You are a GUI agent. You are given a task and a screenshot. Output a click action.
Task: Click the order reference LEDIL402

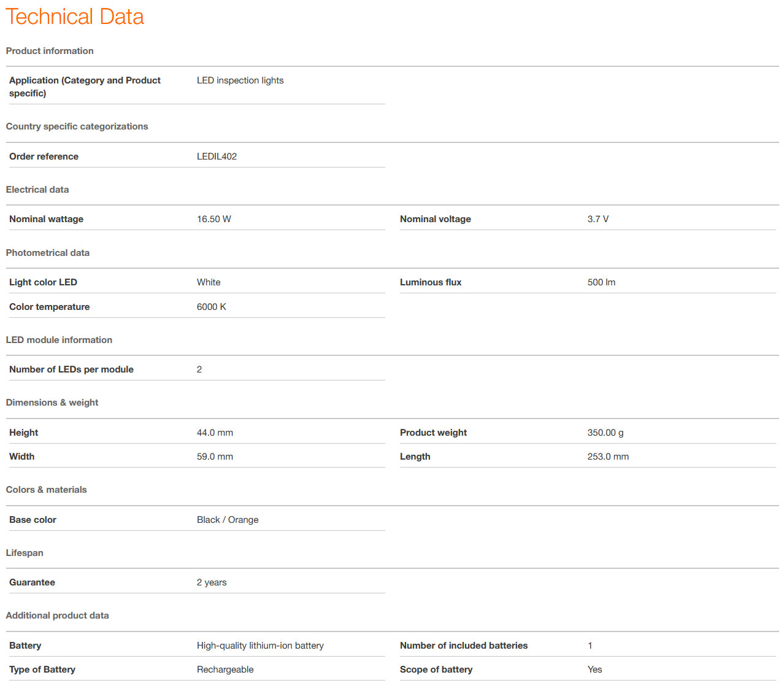click(x=217, y=156)
